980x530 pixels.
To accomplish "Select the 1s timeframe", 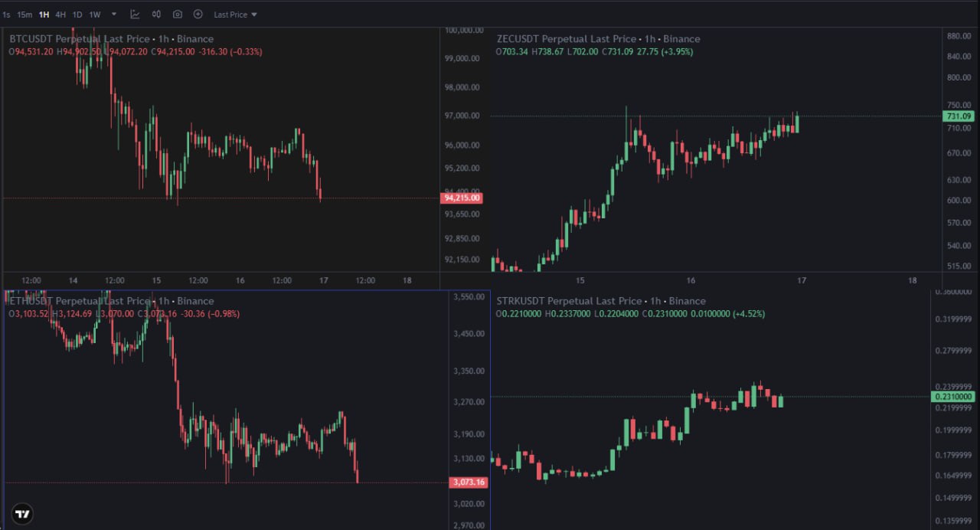I will coord(6,15).
